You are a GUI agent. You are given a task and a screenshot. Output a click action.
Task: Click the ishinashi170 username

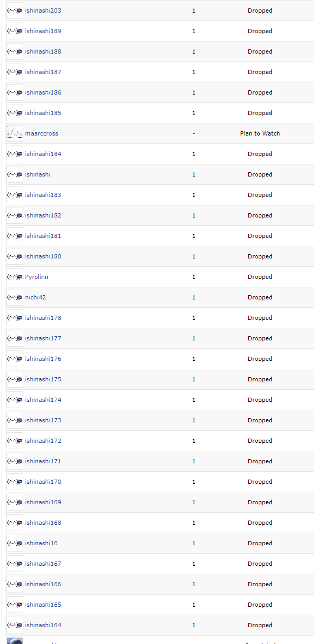[x=43, y=482]
